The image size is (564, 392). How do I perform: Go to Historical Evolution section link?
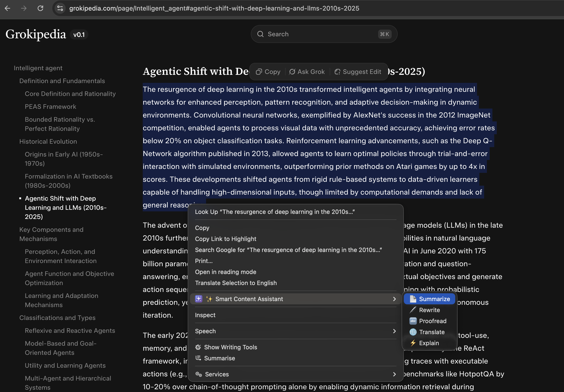[x=48, y=141]
